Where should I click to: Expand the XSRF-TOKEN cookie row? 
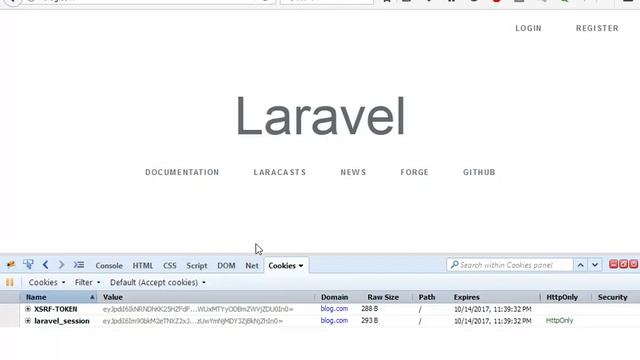(28, 309)
